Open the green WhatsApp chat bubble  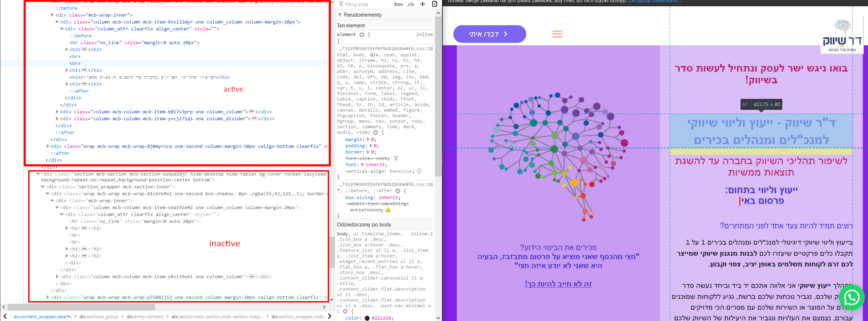click(851, 297)
